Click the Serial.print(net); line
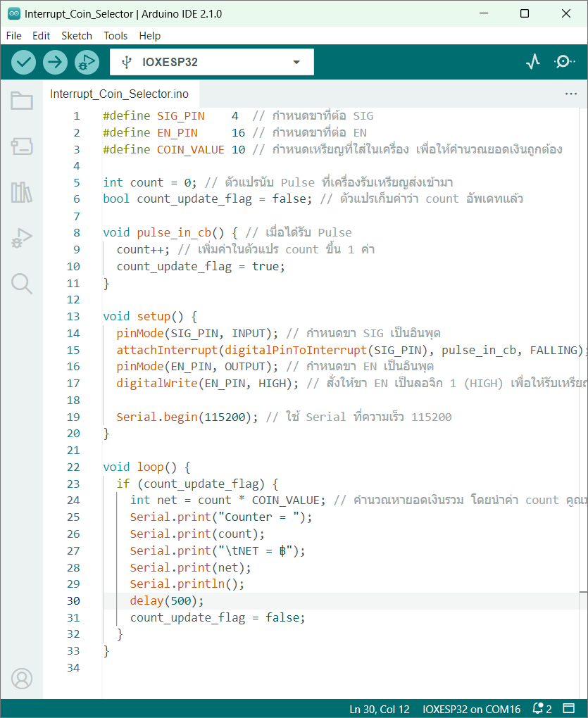 191,568
